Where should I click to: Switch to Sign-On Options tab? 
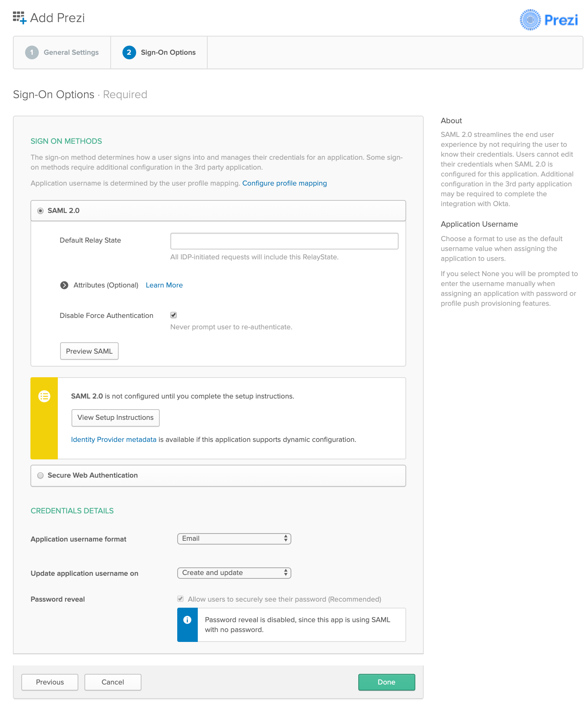(168, 52)
